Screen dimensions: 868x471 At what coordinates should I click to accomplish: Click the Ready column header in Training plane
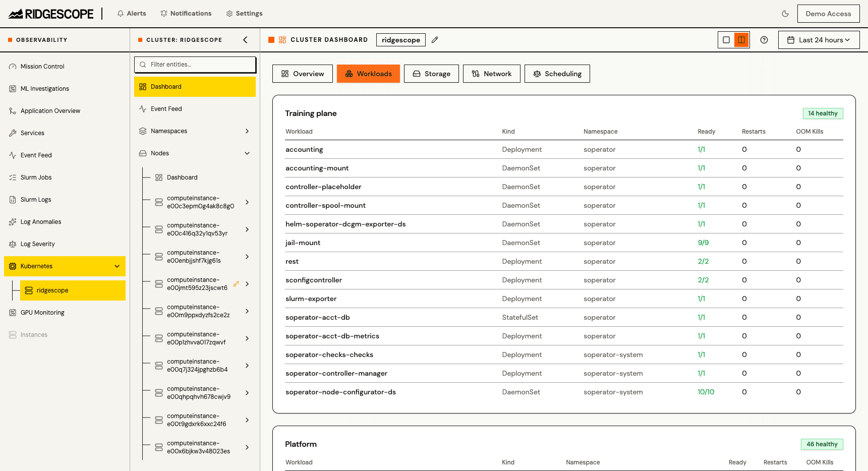pos(706,132)
